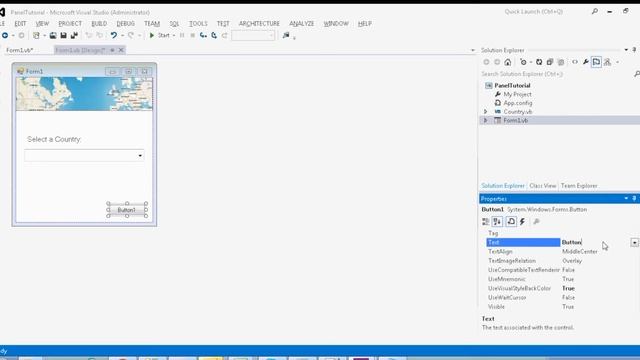
Task: Open the ANALYZE menu
Action: 302,24
